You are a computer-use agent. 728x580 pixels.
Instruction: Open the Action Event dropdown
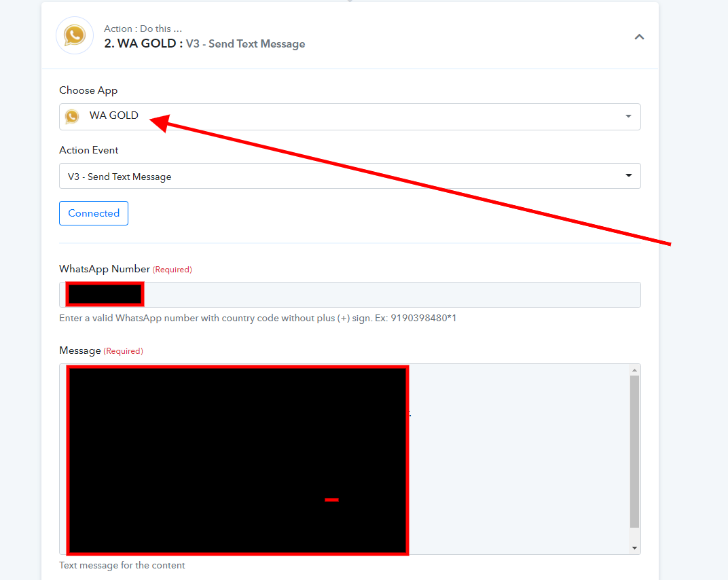point(350,176)
